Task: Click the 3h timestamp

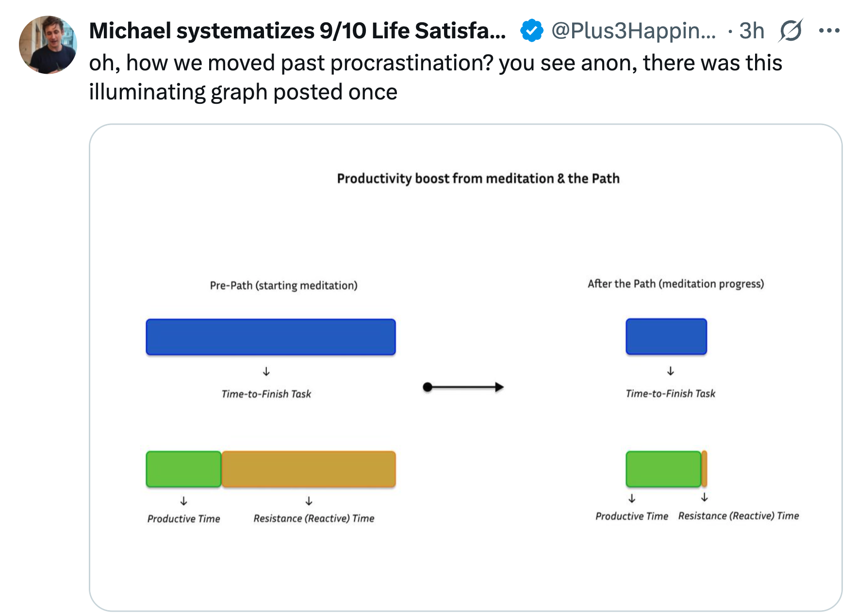Action: click(x=751, y=31)
